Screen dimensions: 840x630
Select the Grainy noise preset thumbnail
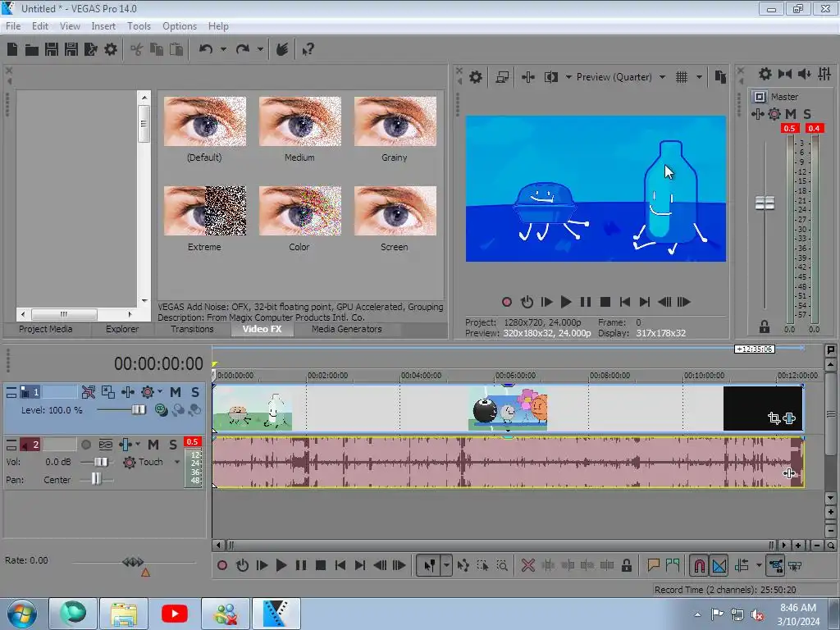395,121
